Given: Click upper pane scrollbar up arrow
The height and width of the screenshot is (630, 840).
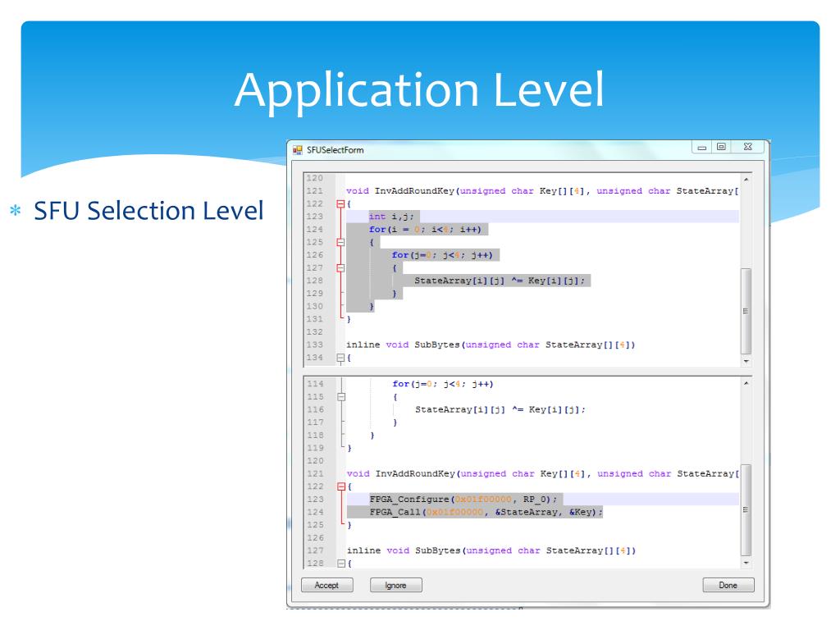Looking at the screenshot, I should click(746, 180).
